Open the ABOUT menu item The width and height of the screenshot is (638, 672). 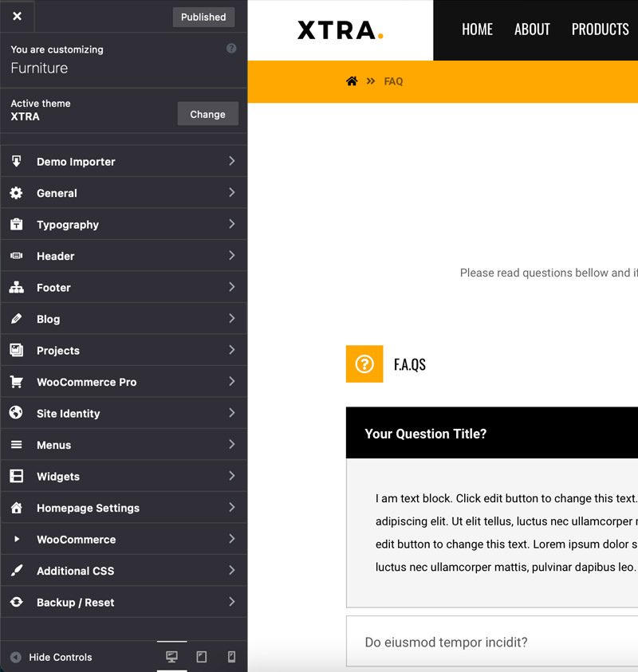(532, 29)
